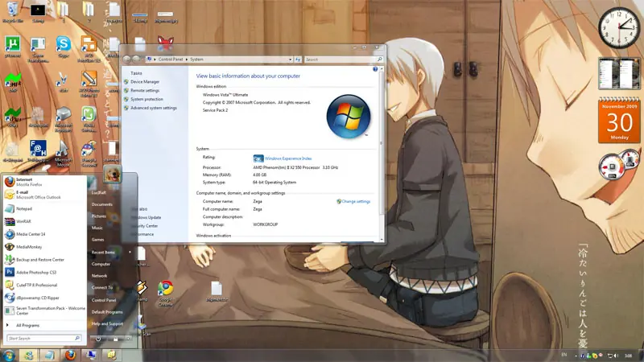644x362 pixels.
Task: Click the Recycle Bin desktop icon
Action: [13, 12]
